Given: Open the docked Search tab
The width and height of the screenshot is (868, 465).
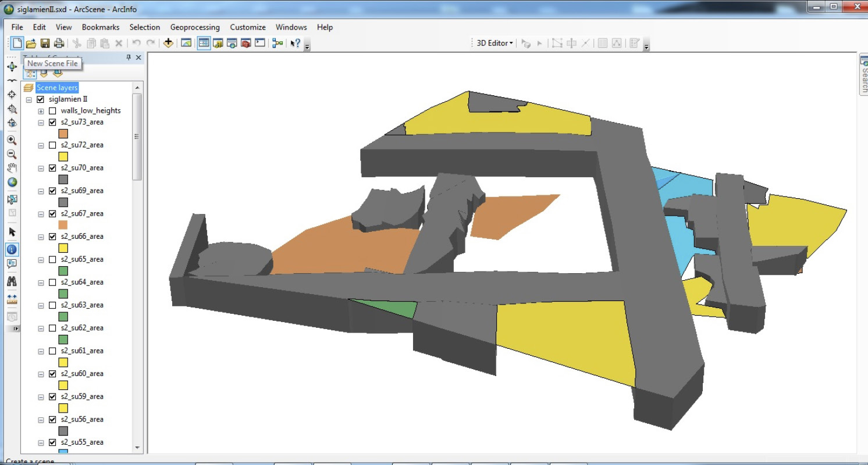Looking at the screenshot, I should [864, 74].
